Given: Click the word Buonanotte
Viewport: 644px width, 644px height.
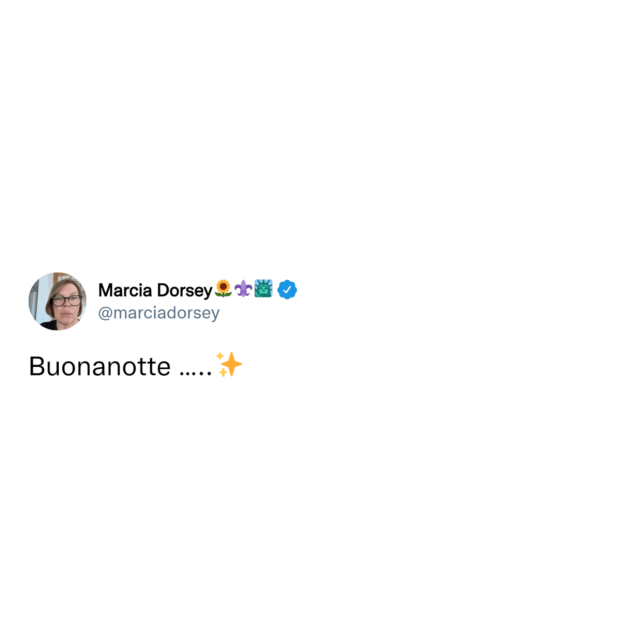Looking at the screenshot, I should (100, 366).
